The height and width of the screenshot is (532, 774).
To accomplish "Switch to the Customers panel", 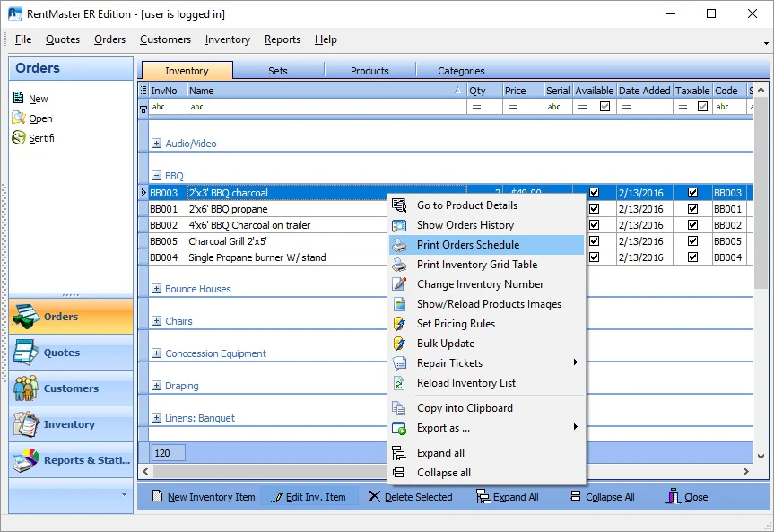I will 70,388.
